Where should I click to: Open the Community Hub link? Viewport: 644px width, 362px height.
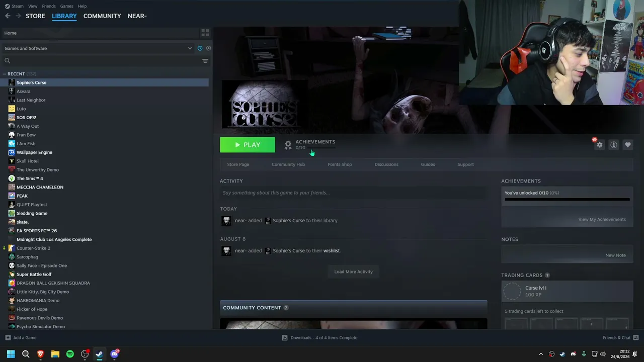pyautogui.click(x=288, y=164)
